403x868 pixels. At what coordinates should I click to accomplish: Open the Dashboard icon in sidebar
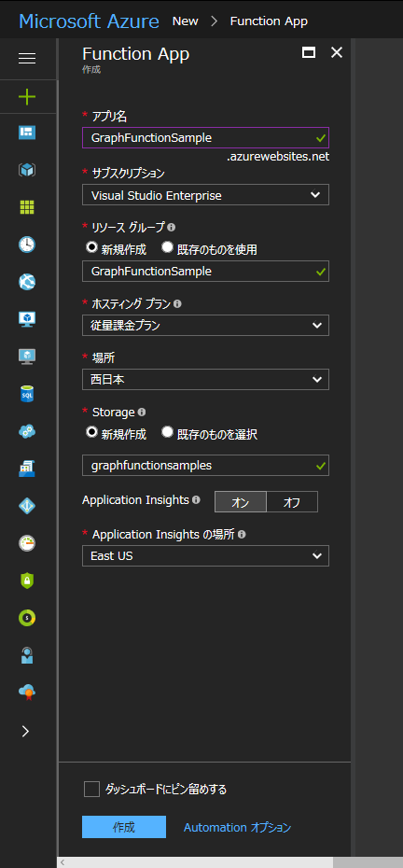tap(27, 133)
